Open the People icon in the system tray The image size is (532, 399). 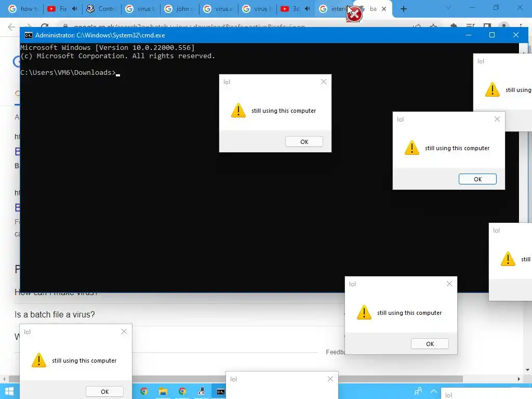point(418,391)
